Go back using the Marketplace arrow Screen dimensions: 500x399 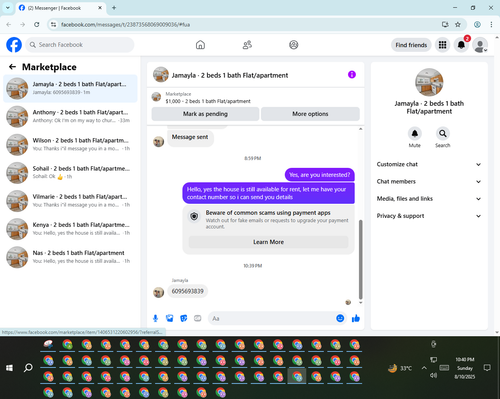point(12,67)
